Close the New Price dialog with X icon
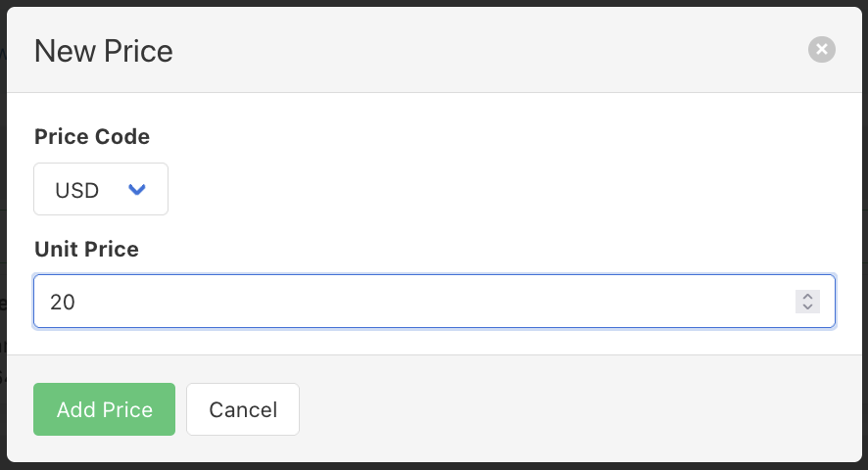Viewport: 868px width, 470px height. tap(821, 50)
